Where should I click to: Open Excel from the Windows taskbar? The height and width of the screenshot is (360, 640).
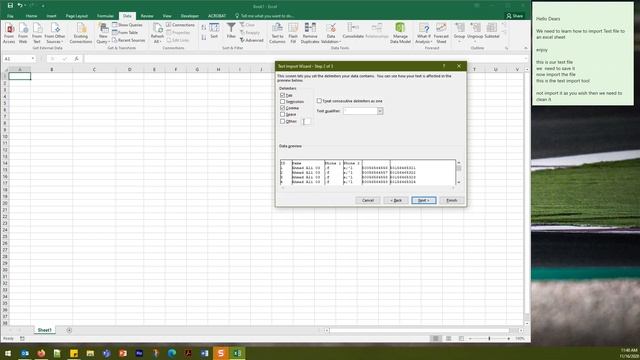pyautogui.click(x=237, y=353)
